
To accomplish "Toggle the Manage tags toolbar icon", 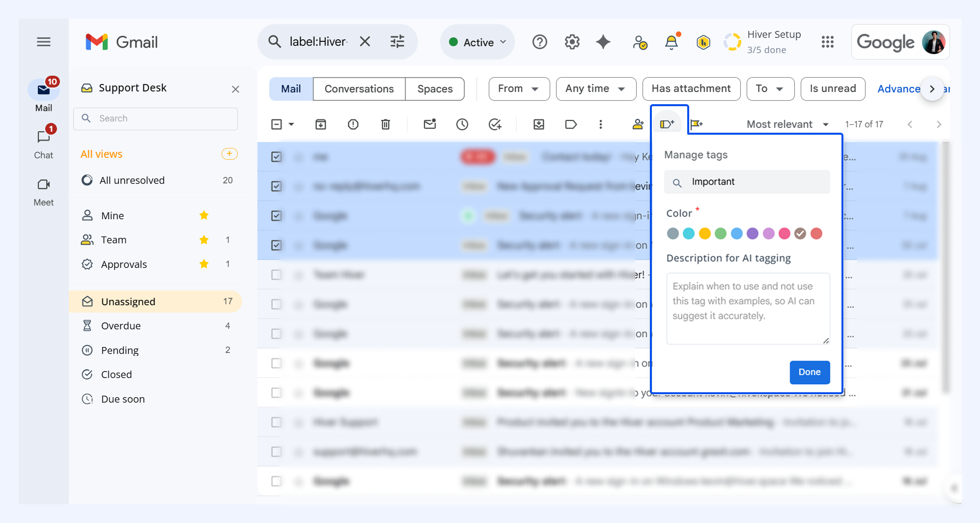I will (667, 124).
